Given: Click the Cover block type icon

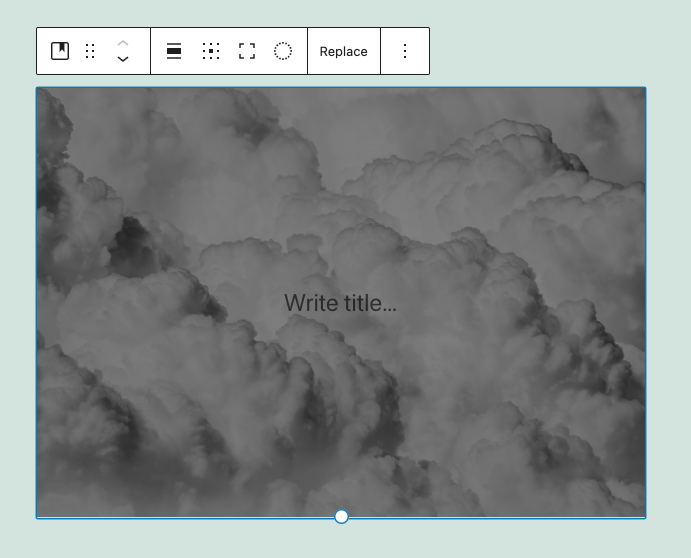Looking at the screenshot, I should (x=60, y=51).
